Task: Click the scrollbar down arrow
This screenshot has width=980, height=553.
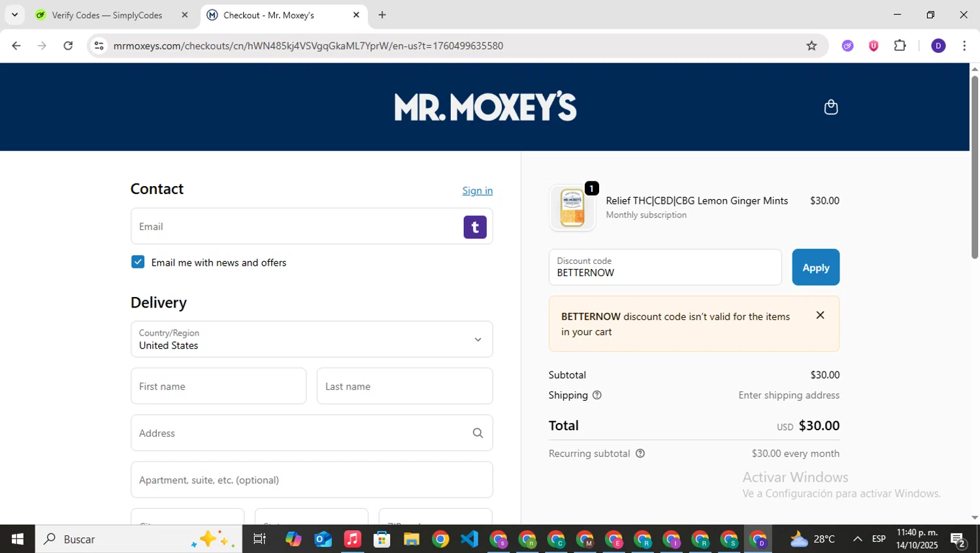Action: click(974, 518)
